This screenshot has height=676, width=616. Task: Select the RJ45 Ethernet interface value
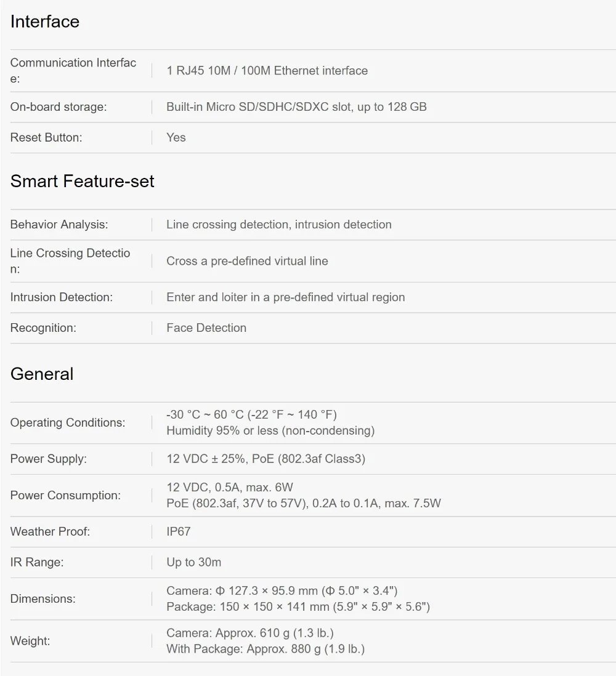[267, 71]
